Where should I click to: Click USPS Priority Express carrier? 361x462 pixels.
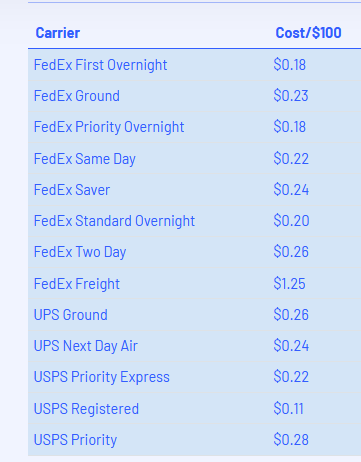pos(102,377)
